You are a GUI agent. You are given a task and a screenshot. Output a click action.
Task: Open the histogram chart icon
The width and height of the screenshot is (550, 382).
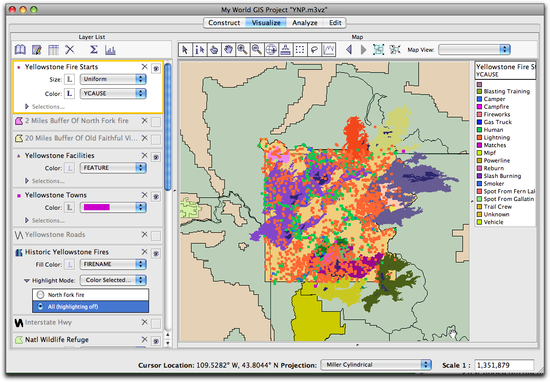(x=110, y=50)
